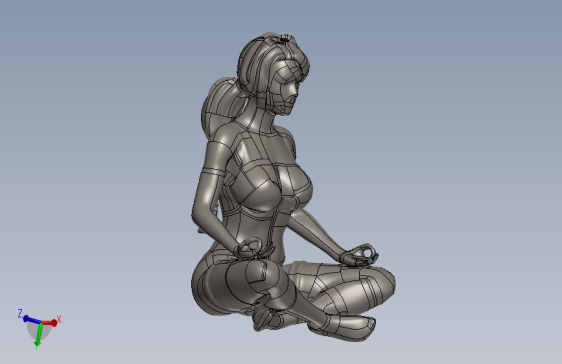Viewport: 562px width, 364px height.
Task: Click the green Y axis arrow
Action: [x=39, y=335]
